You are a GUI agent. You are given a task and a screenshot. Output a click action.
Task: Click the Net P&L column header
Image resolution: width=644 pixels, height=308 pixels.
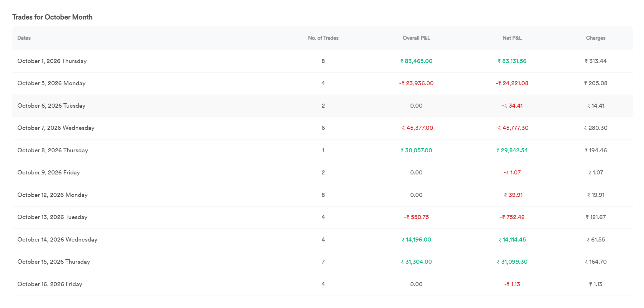512,38
